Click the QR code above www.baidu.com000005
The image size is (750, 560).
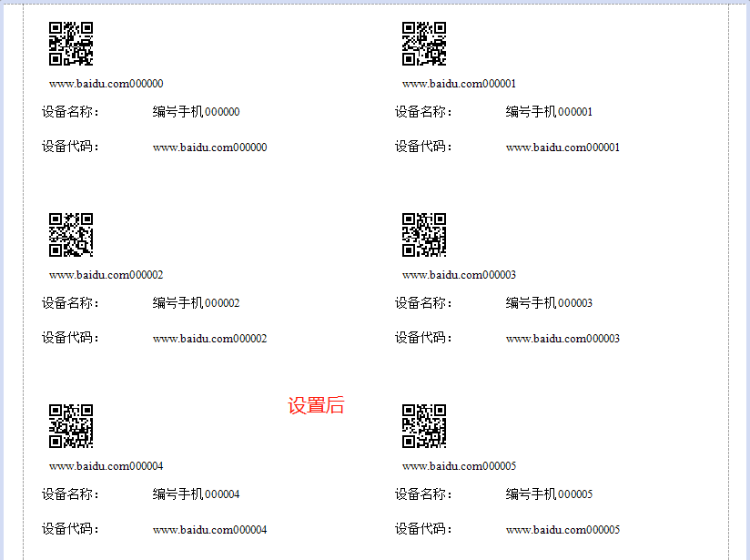pos(424,426)
